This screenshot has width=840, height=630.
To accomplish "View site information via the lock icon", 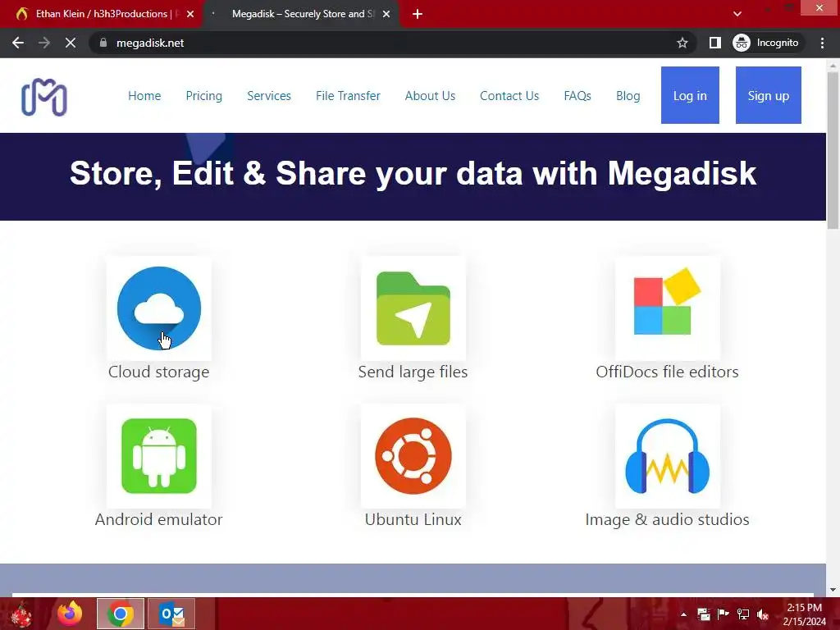I will [x=103, y=43].
